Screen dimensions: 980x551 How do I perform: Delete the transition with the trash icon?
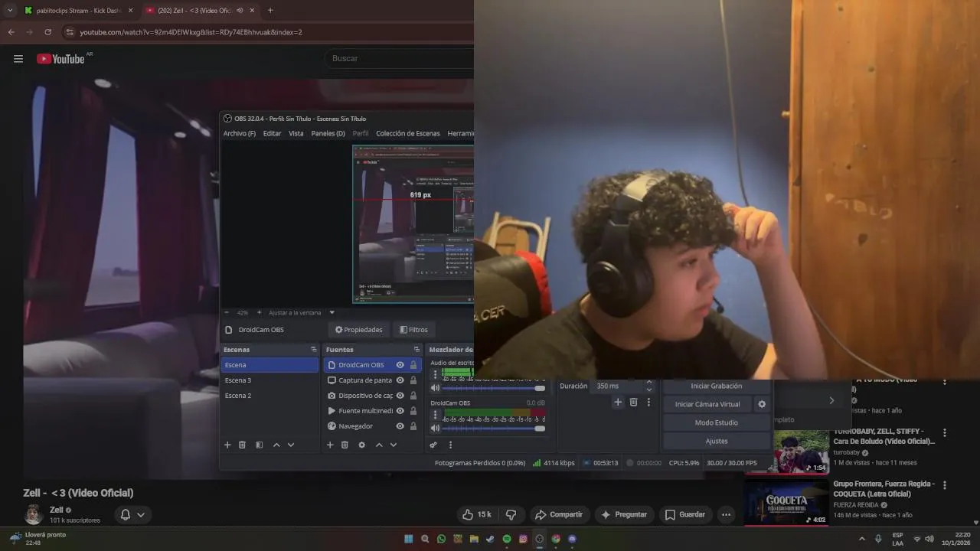tap(633, 402)
